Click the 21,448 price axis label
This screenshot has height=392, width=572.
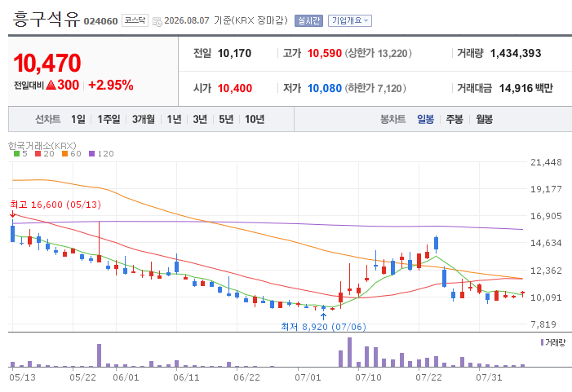546,162
